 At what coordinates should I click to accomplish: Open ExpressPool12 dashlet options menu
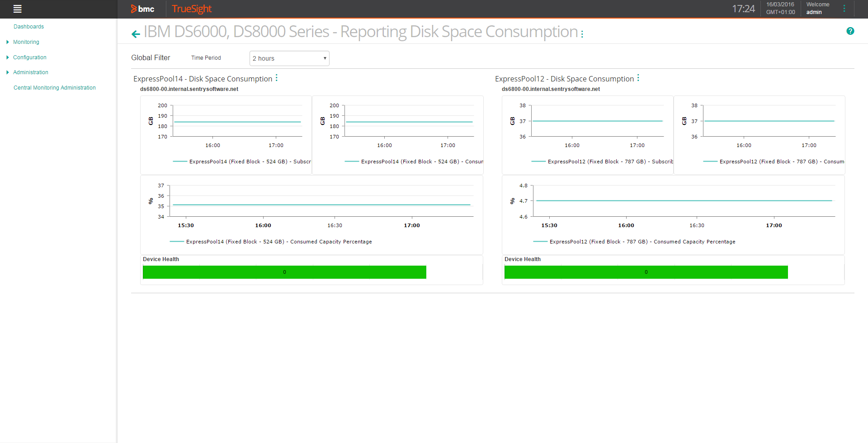click(638, 78)
